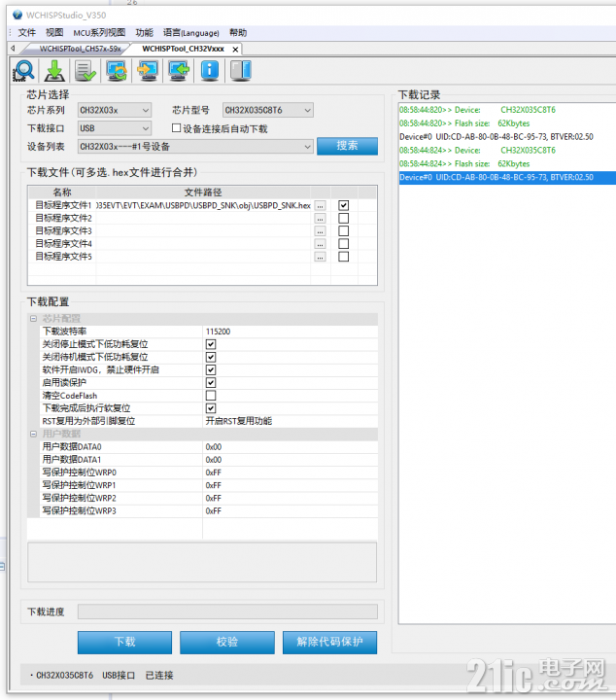Select the WCHISPTool_CH32Vxxx tab
The width and height of the screenshot is (616, 700).
click(x=183, y=49)
